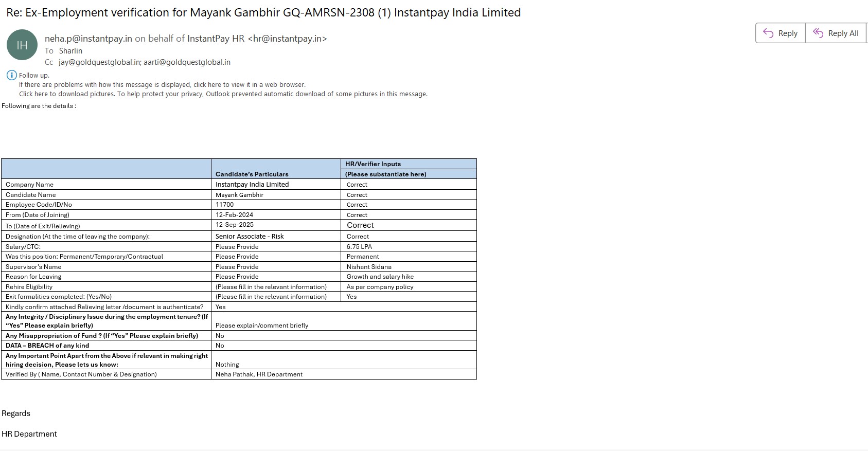
Task: Click the 'Candidate's Particulars' column header
Action: [x=252, y=174]
